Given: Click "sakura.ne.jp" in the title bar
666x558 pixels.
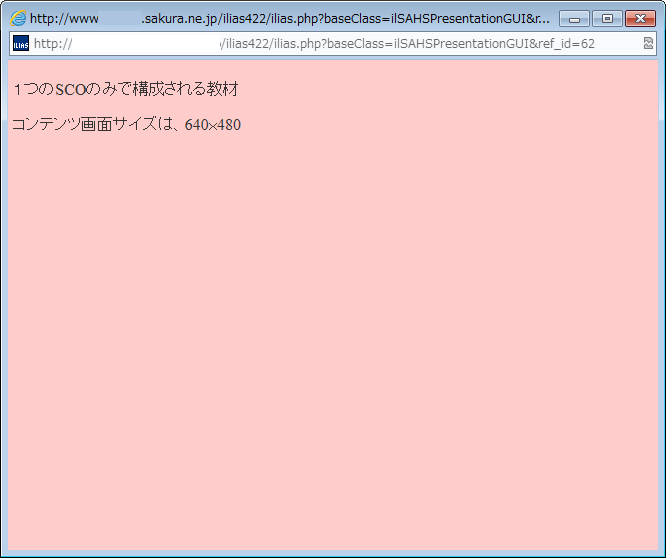Looking at the screenshot, I should [x=180, y=19].
